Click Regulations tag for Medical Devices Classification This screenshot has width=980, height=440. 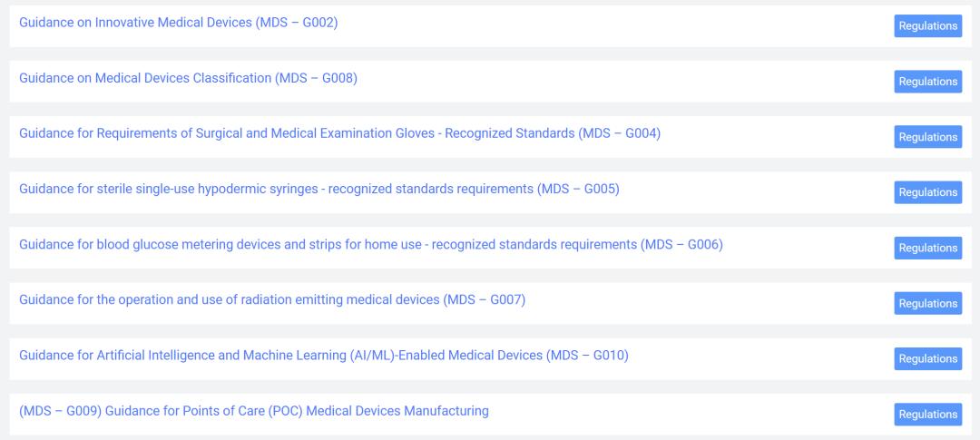pos(927,82)
